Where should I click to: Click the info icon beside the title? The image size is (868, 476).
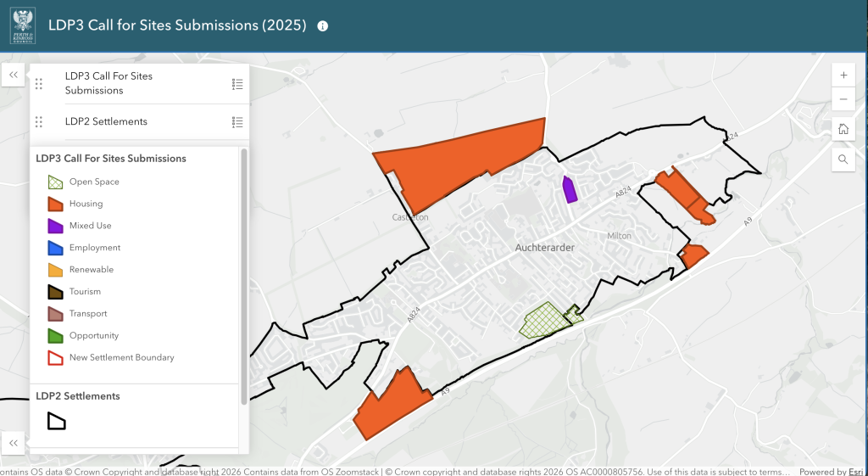(x=322, y=26)
